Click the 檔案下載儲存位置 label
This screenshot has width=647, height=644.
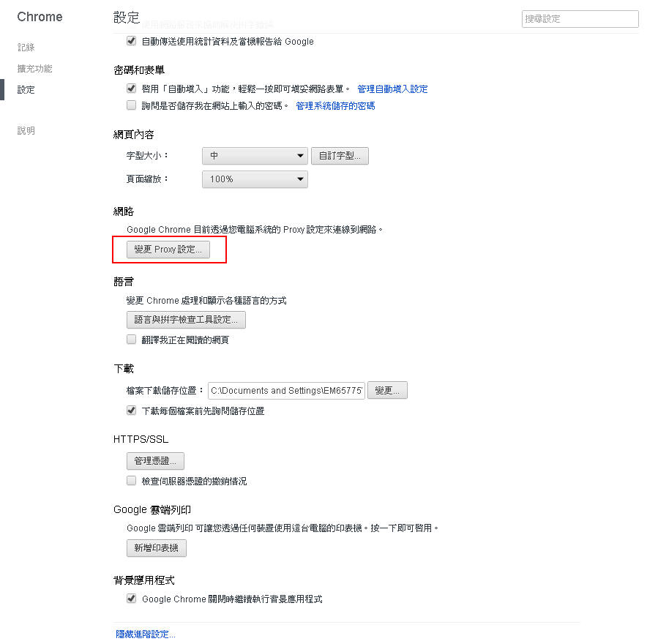[165, 391]
